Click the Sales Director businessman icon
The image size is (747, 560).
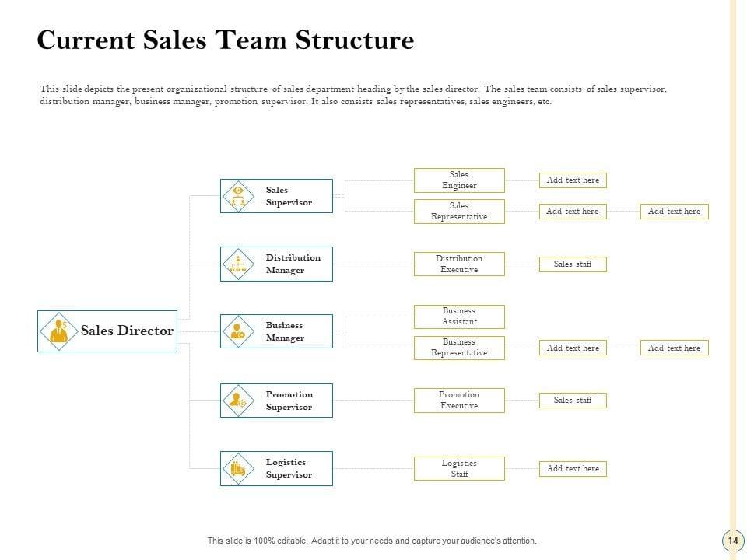(x=58, y=331)
